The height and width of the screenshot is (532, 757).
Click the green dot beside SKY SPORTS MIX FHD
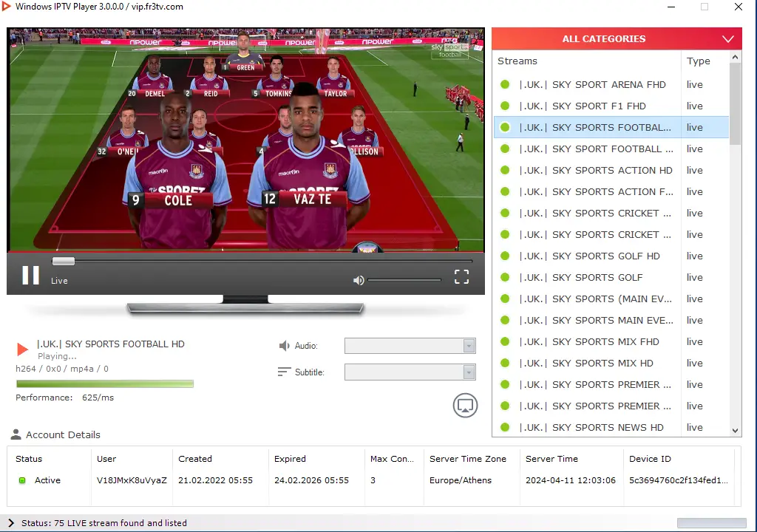coord(505,341)
